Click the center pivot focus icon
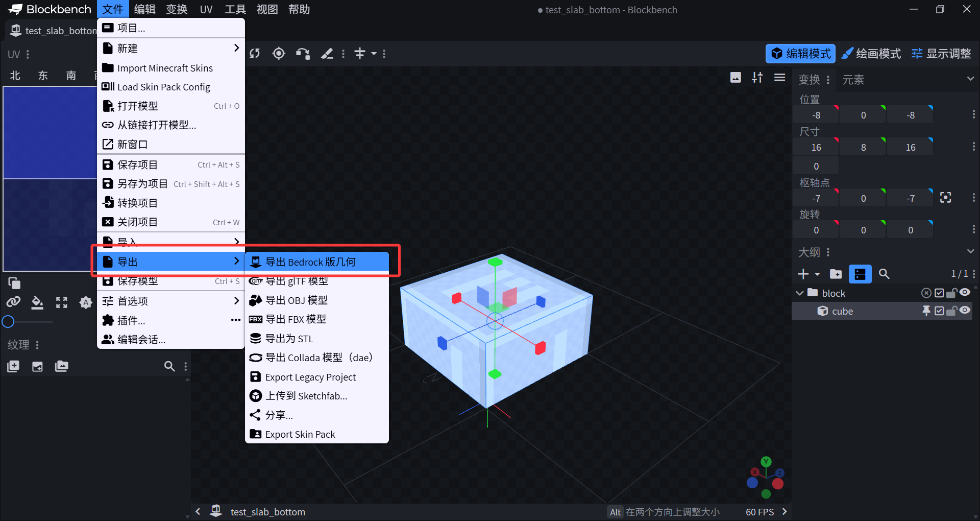Image resolution: width=980 pixels, height=521 pixels. [945, 198]
